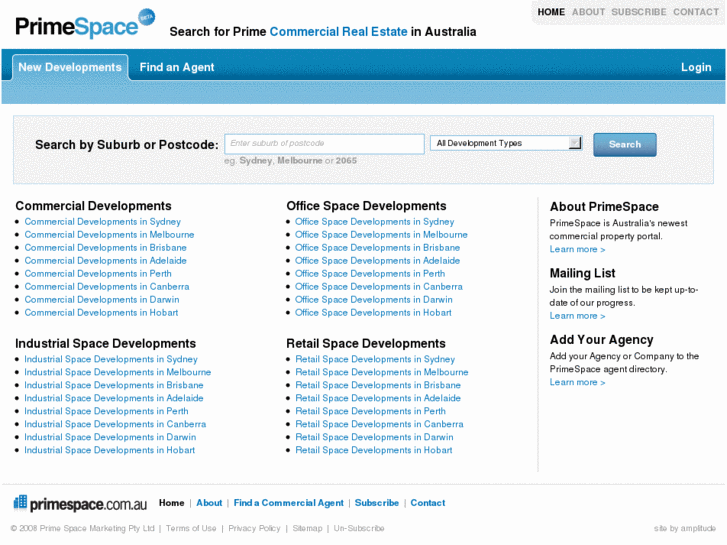Viewport: 727px width, 545px height.
Task: Click Learn more under Add Your Agency
Action: pyautogui.click(x=577, y=382)
